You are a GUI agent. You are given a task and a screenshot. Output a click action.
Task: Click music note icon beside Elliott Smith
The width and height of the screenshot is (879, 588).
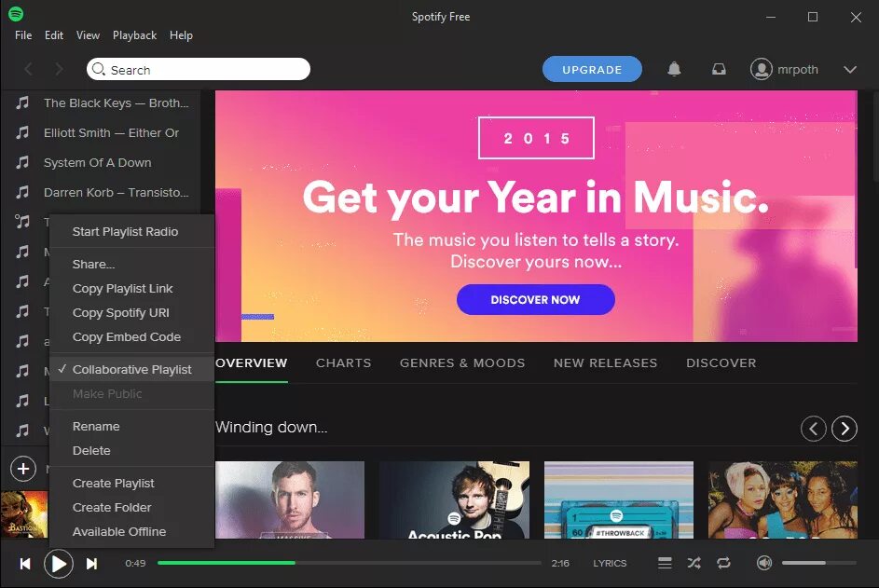22,133
